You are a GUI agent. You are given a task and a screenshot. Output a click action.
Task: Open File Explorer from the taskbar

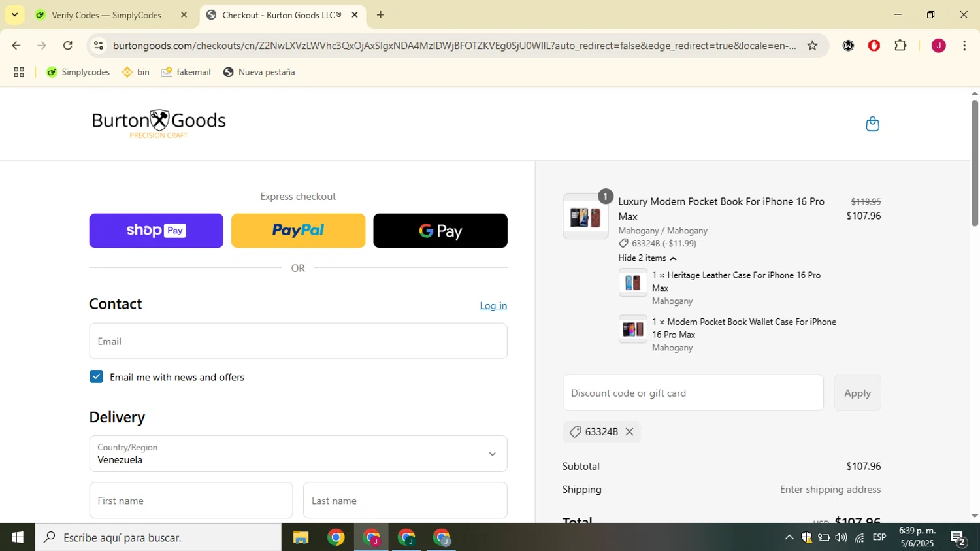[x=301, y=538]
